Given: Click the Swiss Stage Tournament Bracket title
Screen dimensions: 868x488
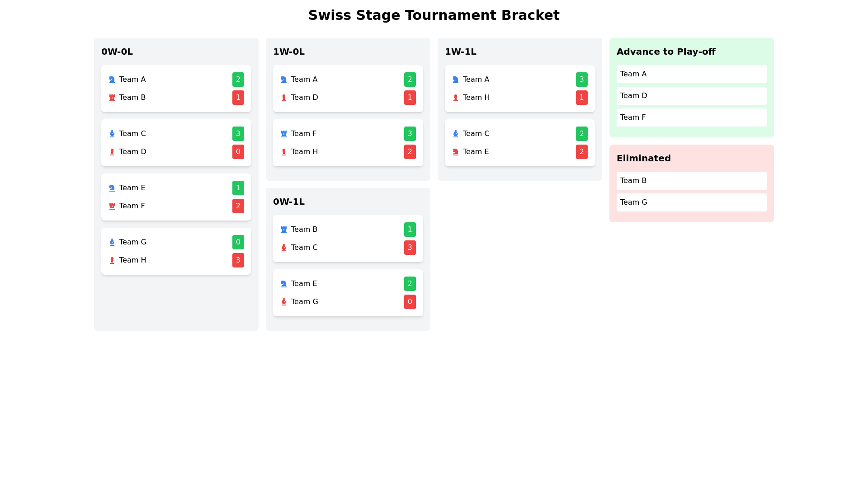Looking at the screenshot, I should 434,15.
